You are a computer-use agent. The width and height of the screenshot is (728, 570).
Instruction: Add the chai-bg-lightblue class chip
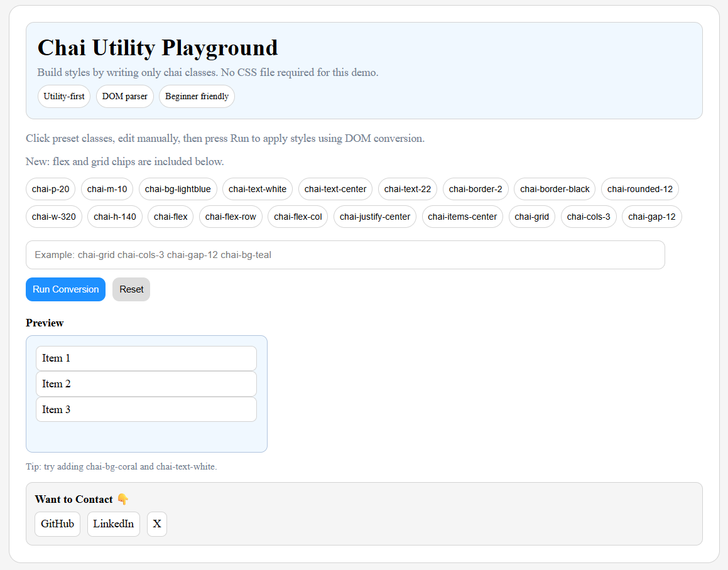pyautogui.click(x=178, y=189)
